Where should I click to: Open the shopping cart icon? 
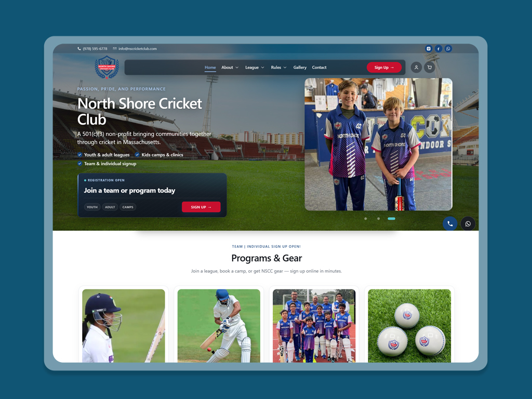(430, 67)
